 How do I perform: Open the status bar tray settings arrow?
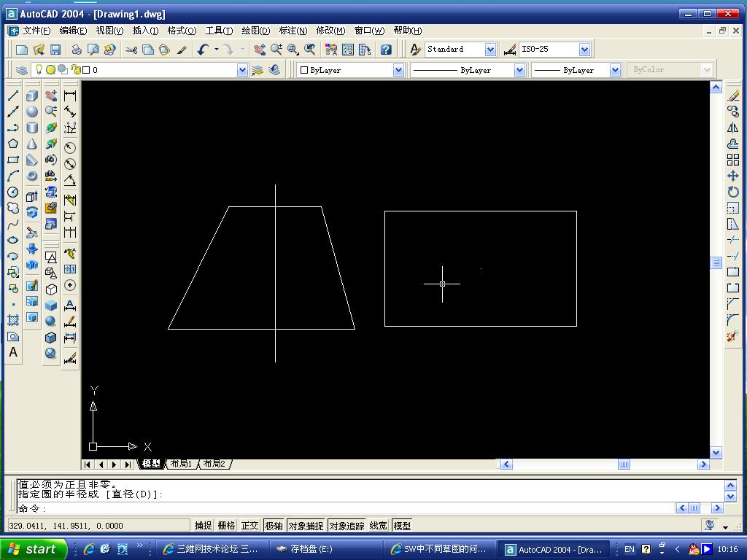tap(726, 527)
